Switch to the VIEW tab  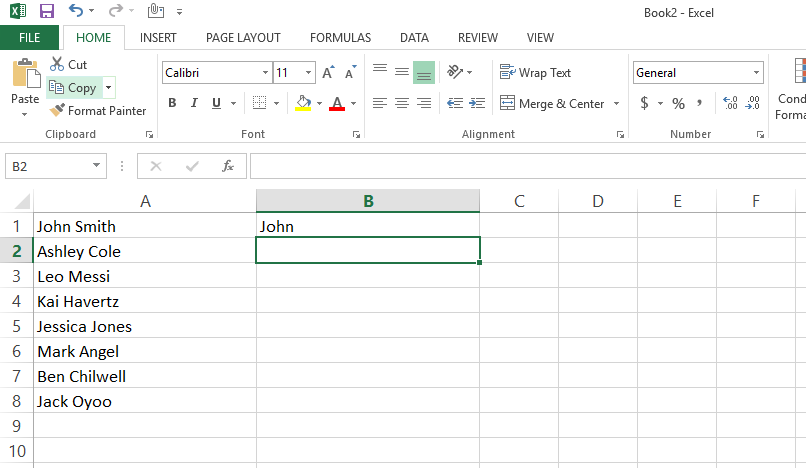[540, 38]
